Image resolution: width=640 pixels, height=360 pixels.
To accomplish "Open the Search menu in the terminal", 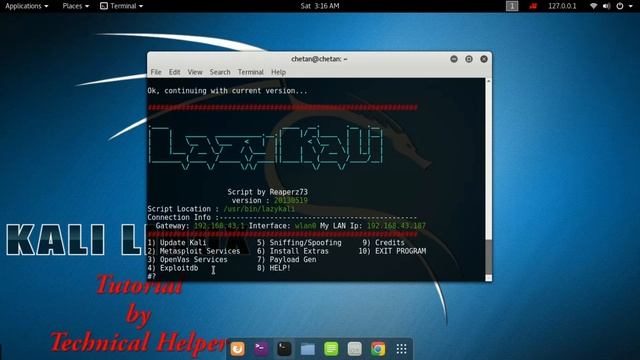I will coord(220,72).
